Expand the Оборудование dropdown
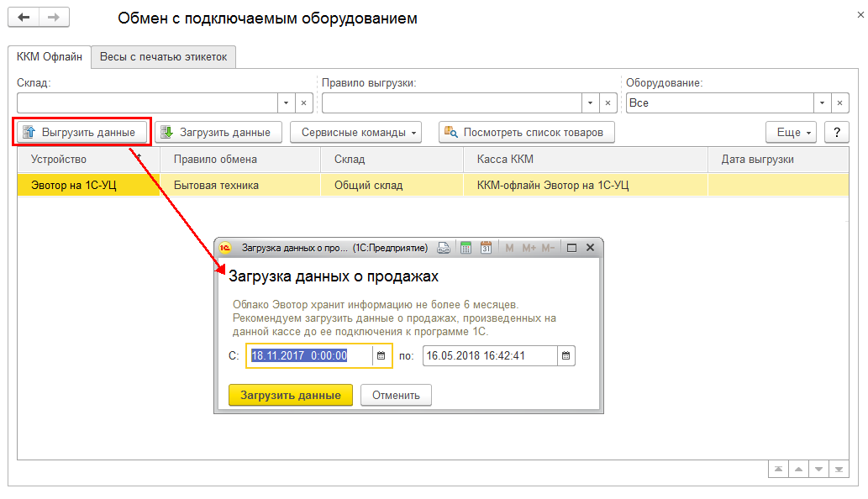 click(x=822, y=102)
